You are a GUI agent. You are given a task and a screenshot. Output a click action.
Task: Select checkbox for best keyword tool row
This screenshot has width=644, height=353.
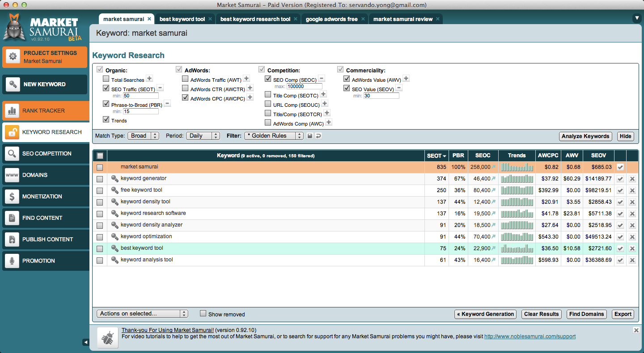[100, 248]
